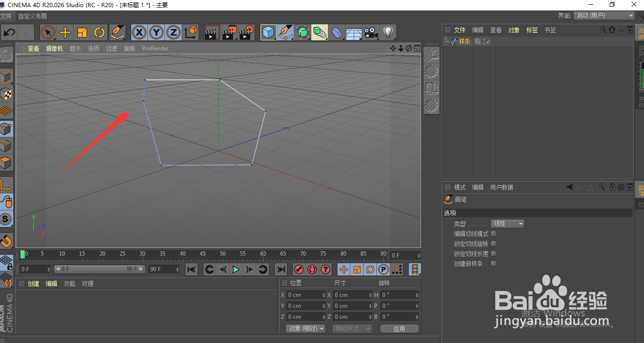644x343 pixels.
Task: Click the position X 0 cm field
Action: pyautogui.click(x=306, y=295)
